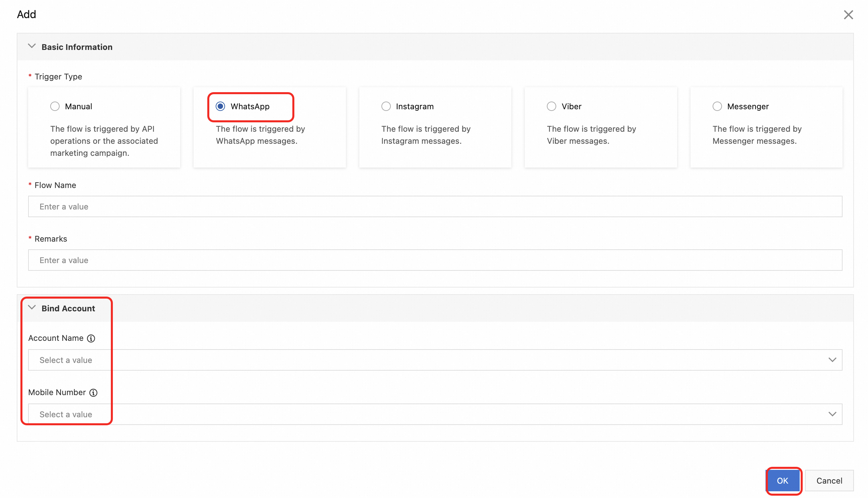
Task: Select the Instagram trigger type radio
Action: click(x=386, y=106)
